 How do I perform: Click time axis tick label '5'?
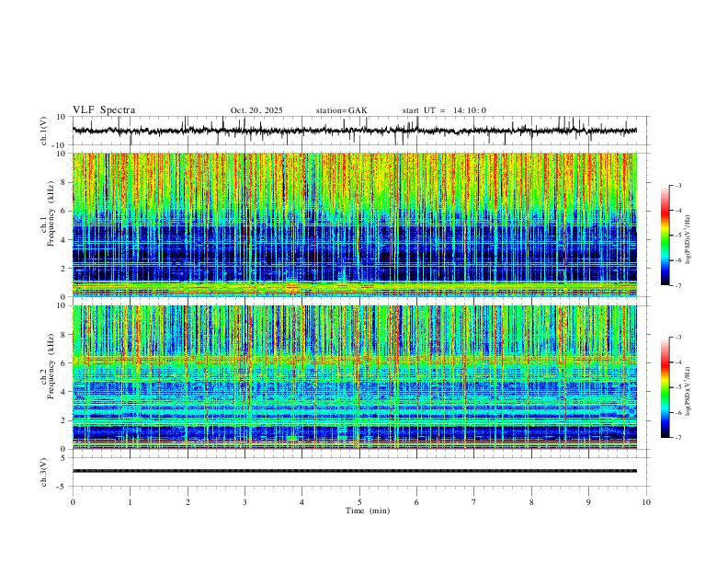(x=359, y=502)
